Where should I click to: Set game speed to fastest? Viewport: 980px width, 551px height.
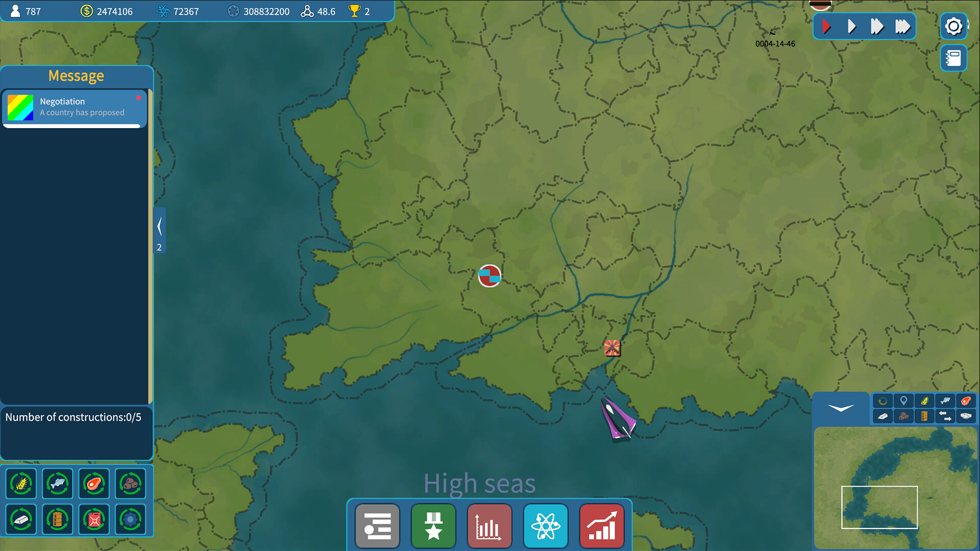[902, 27]
